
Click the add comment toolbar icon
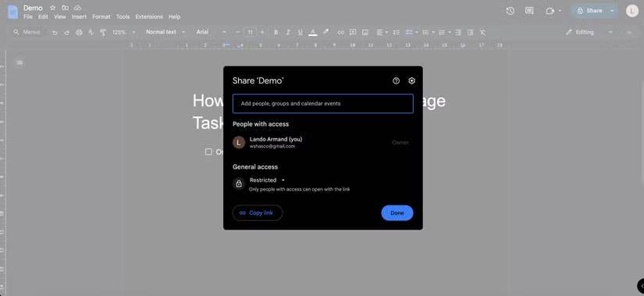click(x=352, y=33)
